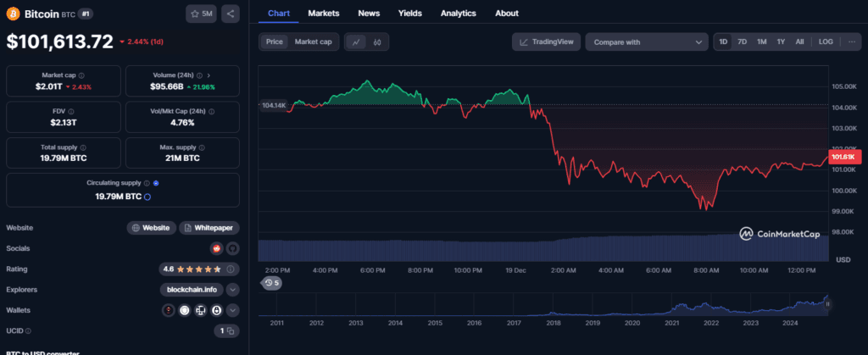868x355 pixels.
Task: Select the candlestick chart type icon
Action: (377, 42)
